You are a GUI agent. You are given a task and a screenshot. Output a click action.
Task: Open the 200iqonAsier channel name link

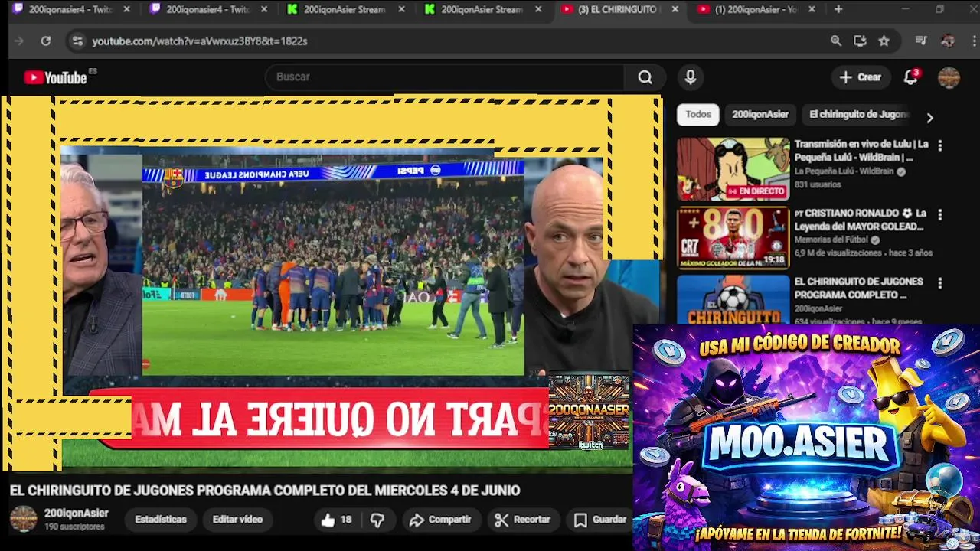point(77,514)
